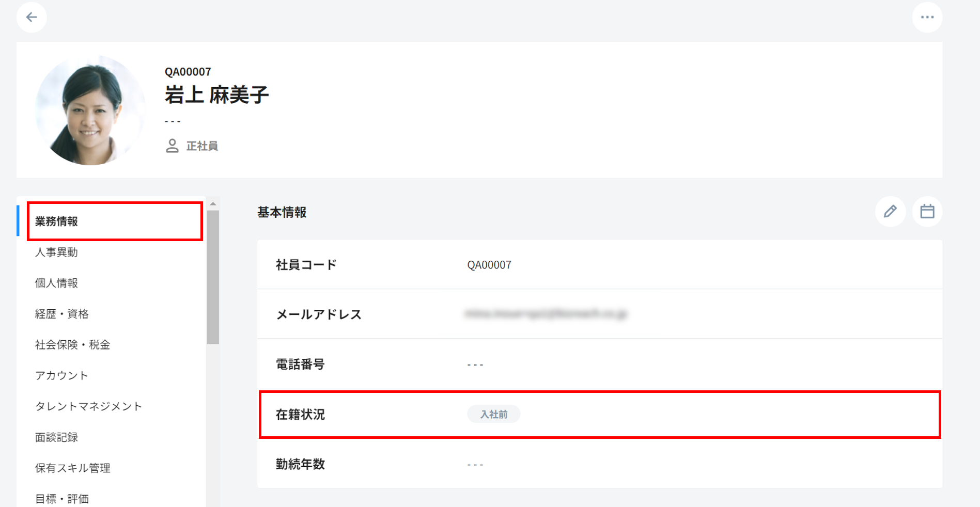Click the 入社前 status badge

tap(493, 415)
